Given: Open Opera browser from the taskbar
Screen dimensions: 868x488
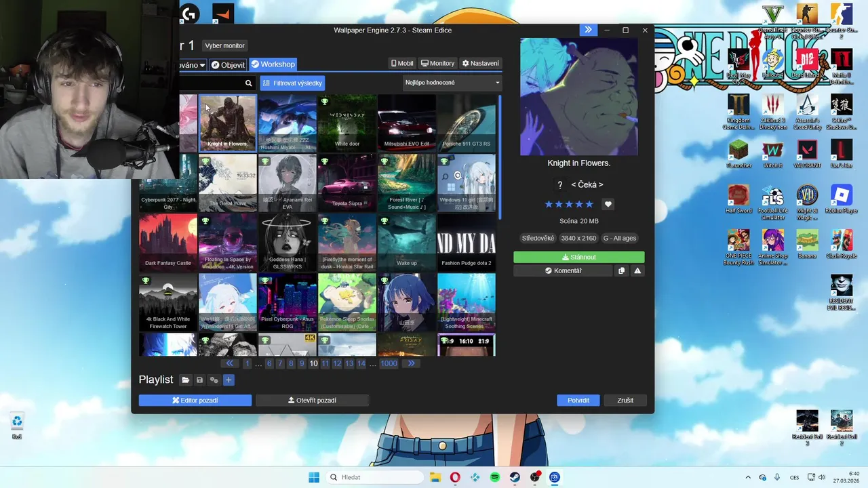Looking at the screenshot, I should tap(455, 477).
